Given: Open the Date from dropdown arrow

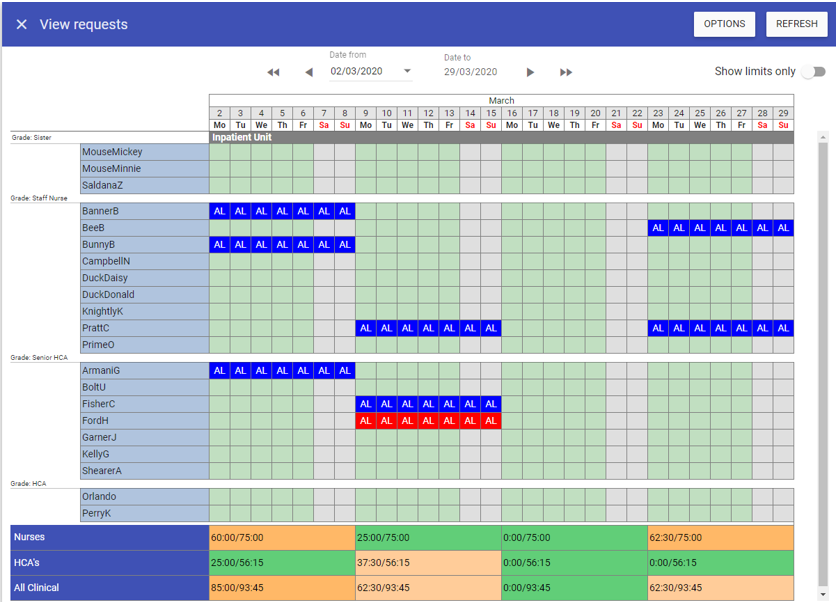Looking at the screenshot, I should (407, 72).
